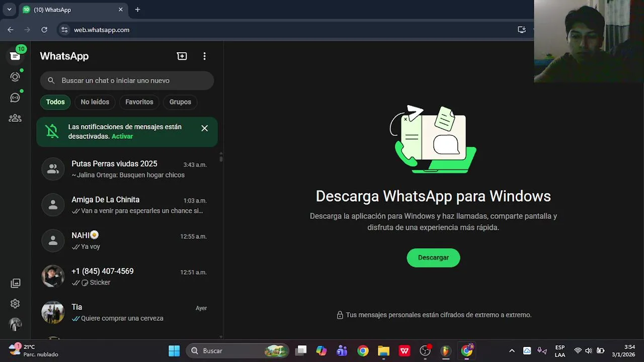
Task: Select the No leídos filter chip
Action: tap(95, 102)
